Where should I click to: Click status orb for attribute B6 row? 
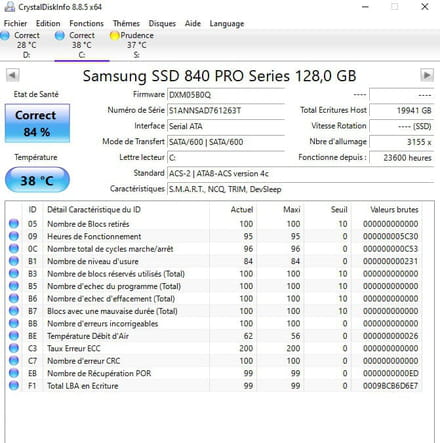14,298
